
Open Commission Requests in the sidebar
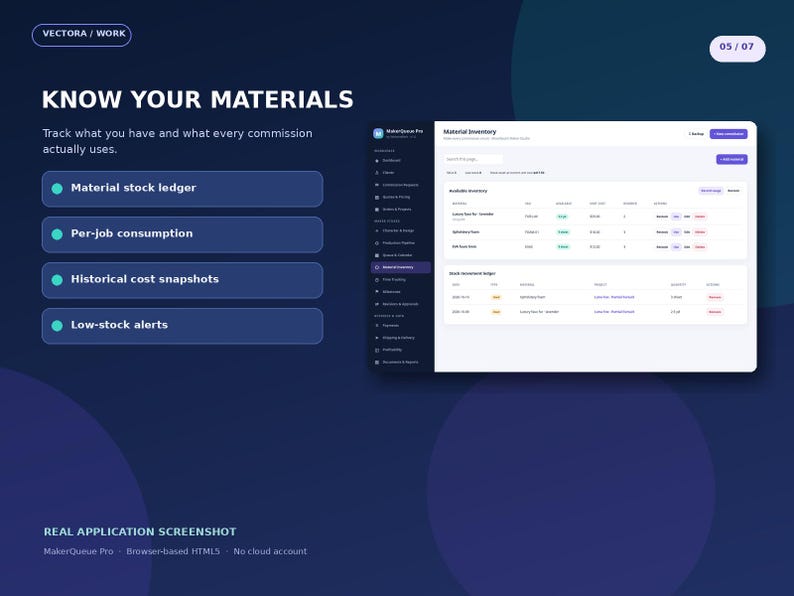[x=400, y=185]
